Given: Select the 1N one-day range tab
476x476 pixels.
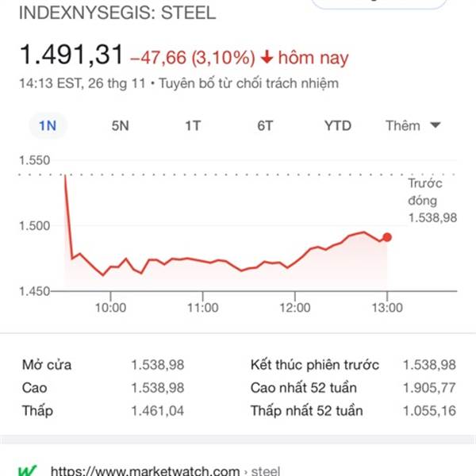Looking at the screenshot, I should [x=48, y=125].
